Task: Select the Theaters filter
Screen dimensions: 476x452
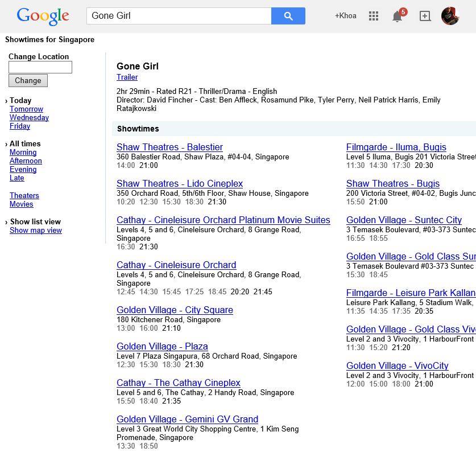Action: click(x=24, y=195)
